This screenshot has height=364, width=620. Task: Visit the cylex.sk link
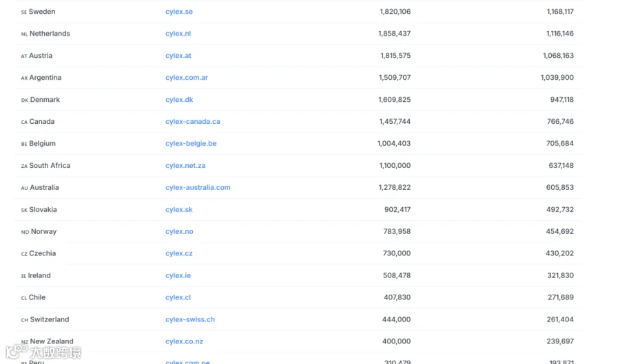coord(178,210)
